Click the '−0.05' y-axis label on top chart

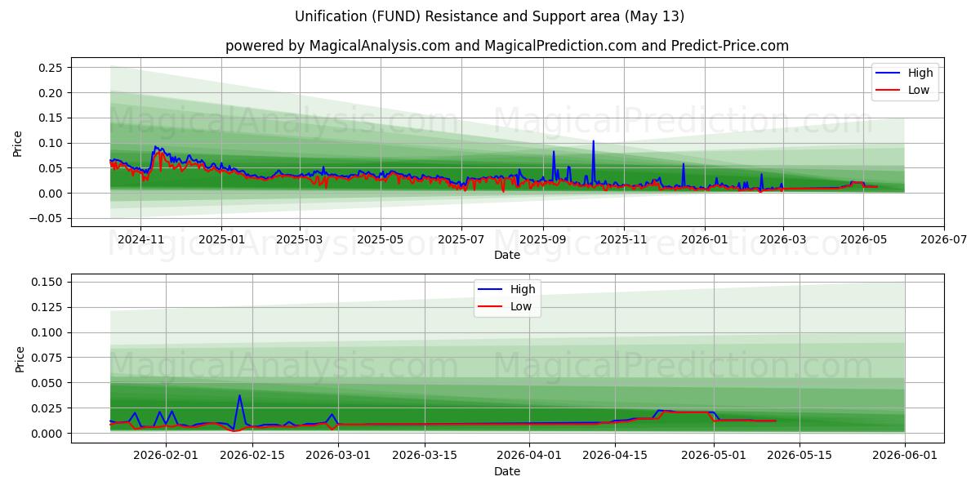(x=47, y=218)
